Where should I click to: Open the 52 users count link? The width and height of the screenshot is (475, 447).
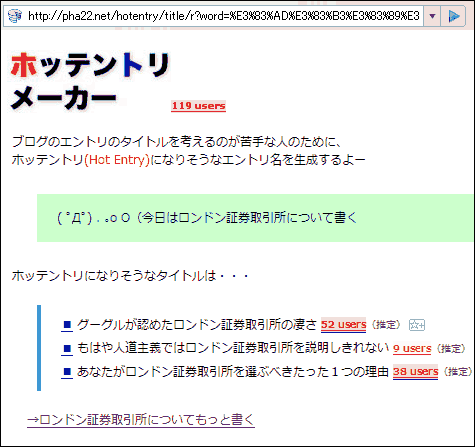click(343, 325)
